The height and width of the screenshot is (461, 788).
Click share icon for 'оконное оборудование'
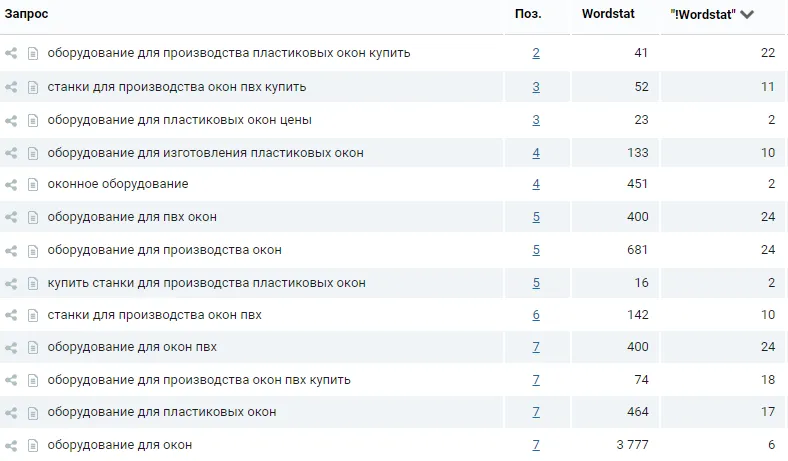[x=11, y=184]
